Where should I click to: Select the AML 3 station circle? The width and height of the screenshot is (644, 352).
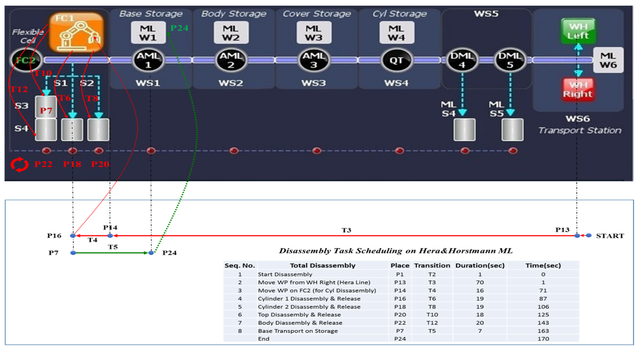point(314,60)
